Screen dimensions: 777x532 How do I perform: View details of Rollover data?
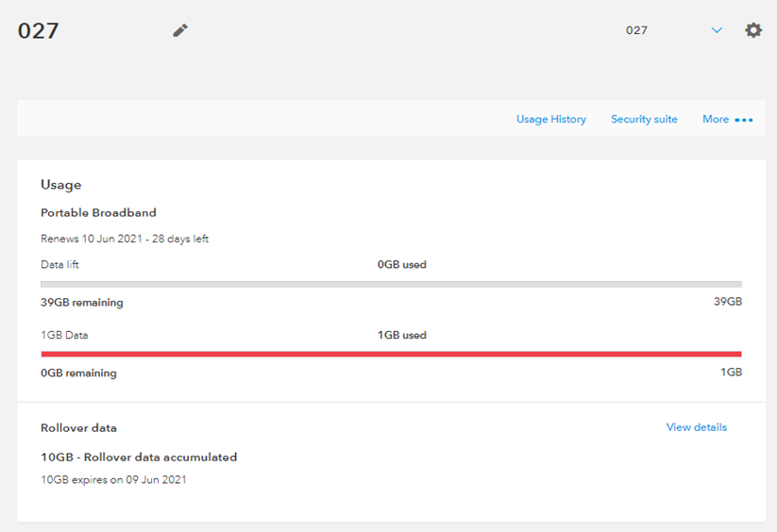(x=696, y=427)
